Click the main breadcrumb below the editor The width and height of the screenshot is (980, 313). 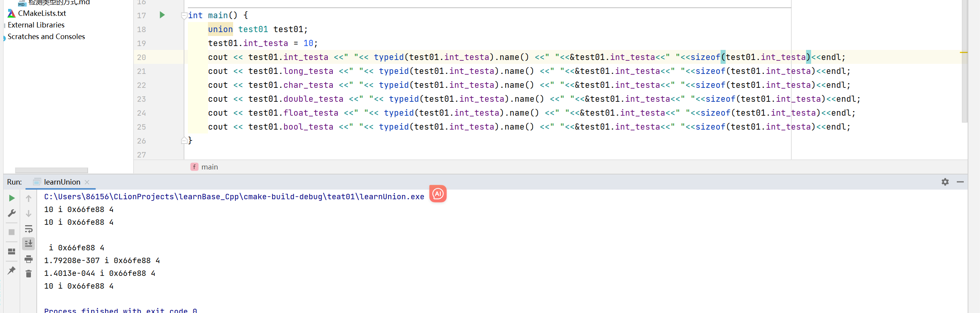tap(210, 167)
